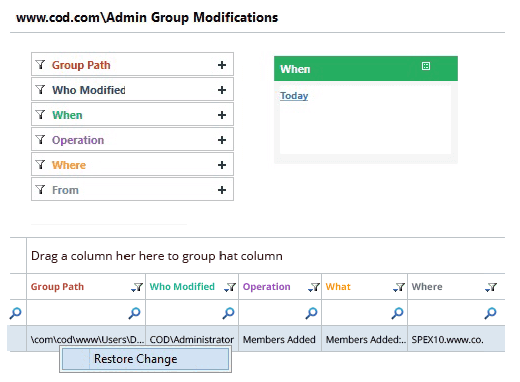Click the Who Modified filter label
Screen dimensions: 520x382
coord(89,90)
